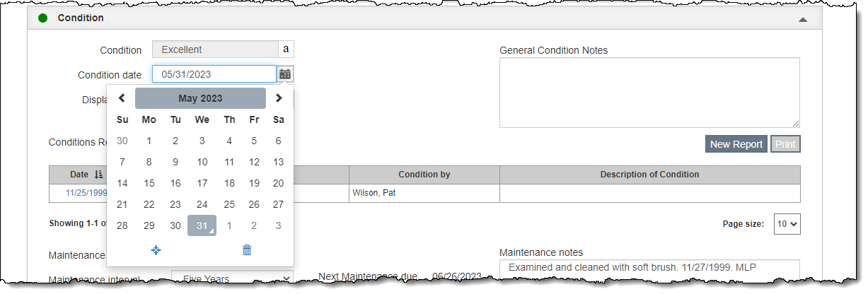Screen dimensions: 868x294
Task: Click the today crosshair icon in calendar
Action: pos(156,249)
